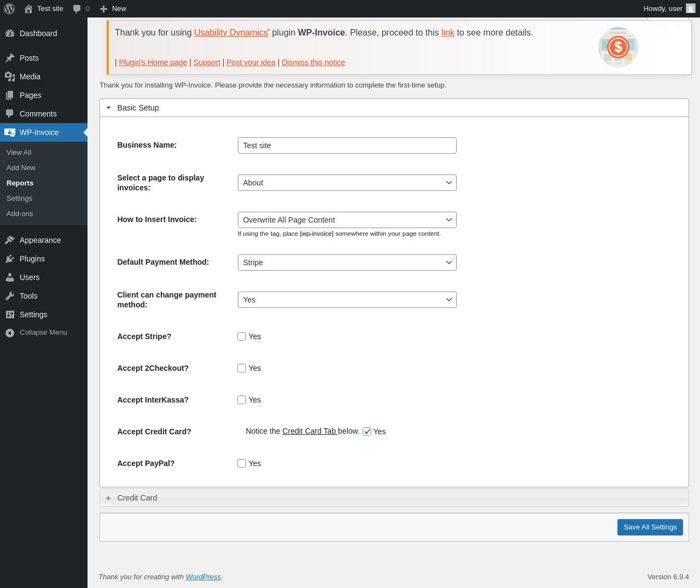Click the Appearance paintbrush icon
This screenshot has width=700, height=588.
(x=10, y=240)
